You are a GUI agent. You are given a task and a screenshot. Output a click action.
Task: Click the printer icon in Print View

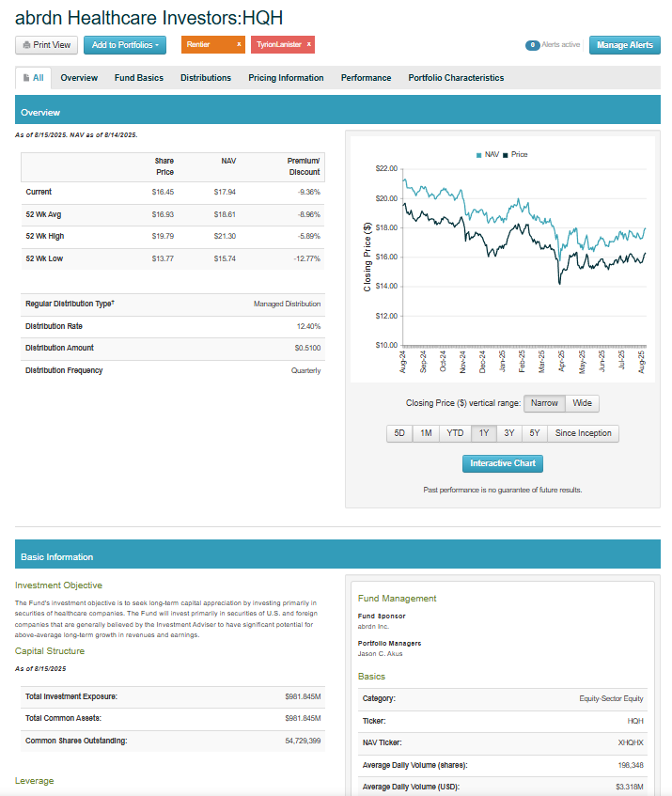pyautogui.click(x=26, y=45)
